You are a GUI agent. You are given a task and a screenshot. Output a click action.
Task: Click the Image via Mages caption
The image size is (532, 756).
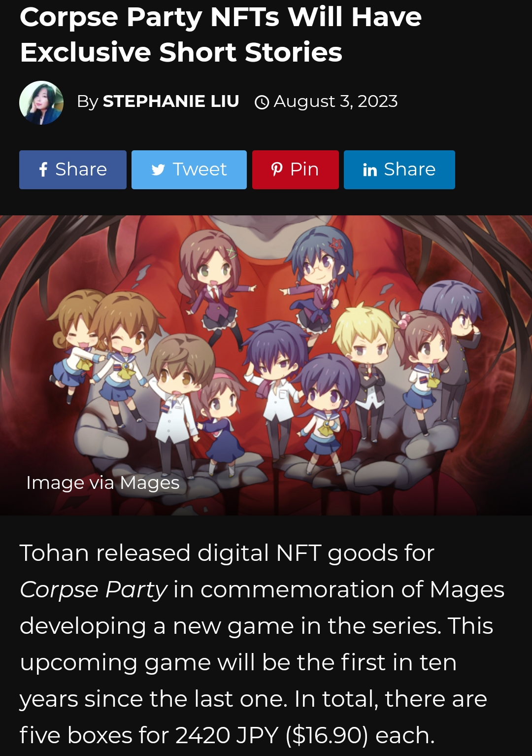pyautogui.click(x=103, y=483)
